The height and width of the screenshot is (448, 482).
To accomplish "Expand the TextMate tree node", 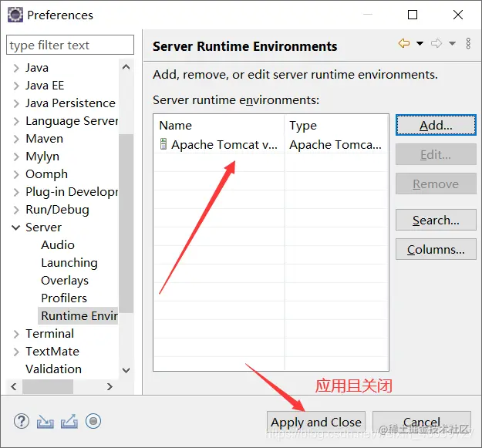I will (16, 352).
